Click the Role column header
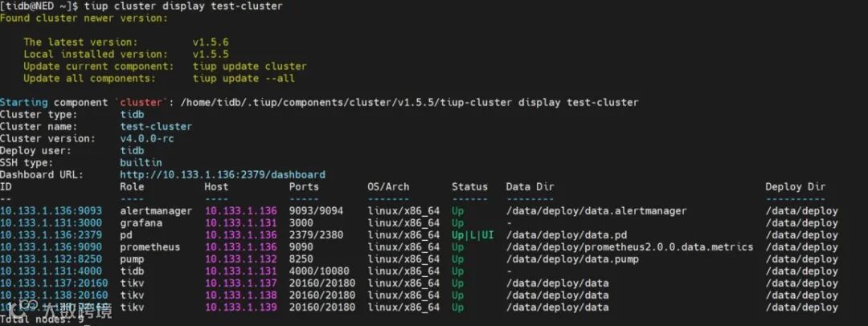 [x=133, y=187]
